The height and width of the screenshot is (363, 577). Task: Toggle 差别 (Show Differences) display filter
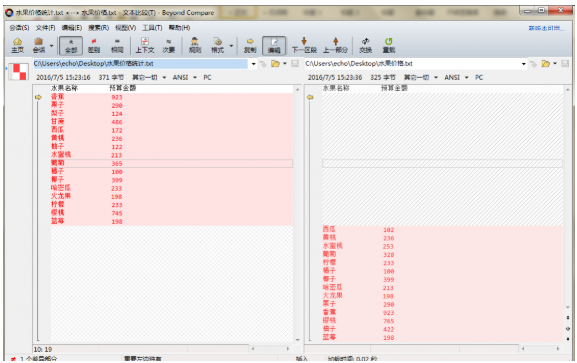coord(94,45)
